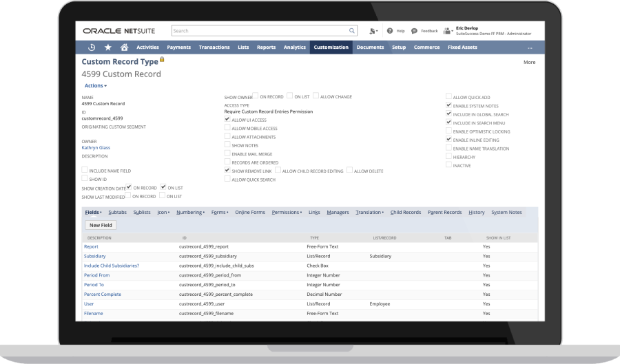620x364 pixels.
Task: Enable the Allow Attachments checkbox
Action: tap(227, 137)
